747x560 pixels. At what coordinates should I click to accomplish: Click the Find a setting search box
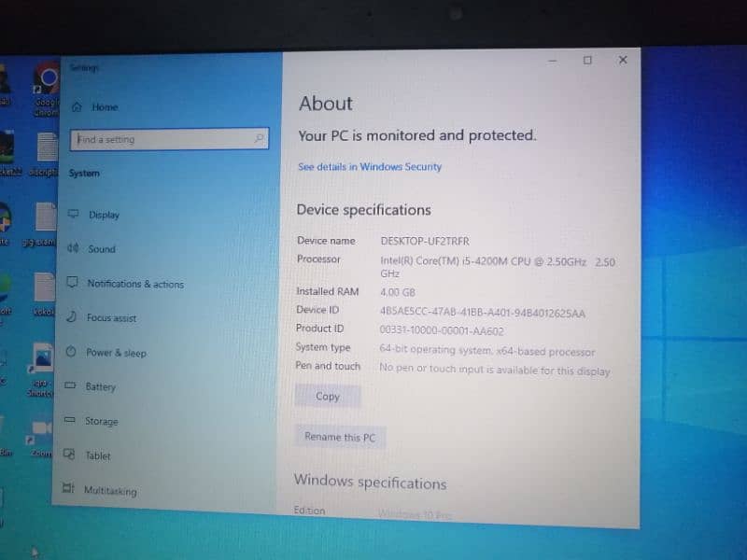(x=169, y=139)
